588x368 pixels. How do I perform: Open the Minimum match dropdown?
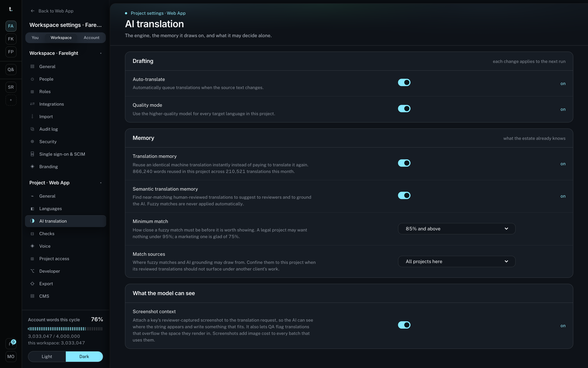[x=457, y=229]
